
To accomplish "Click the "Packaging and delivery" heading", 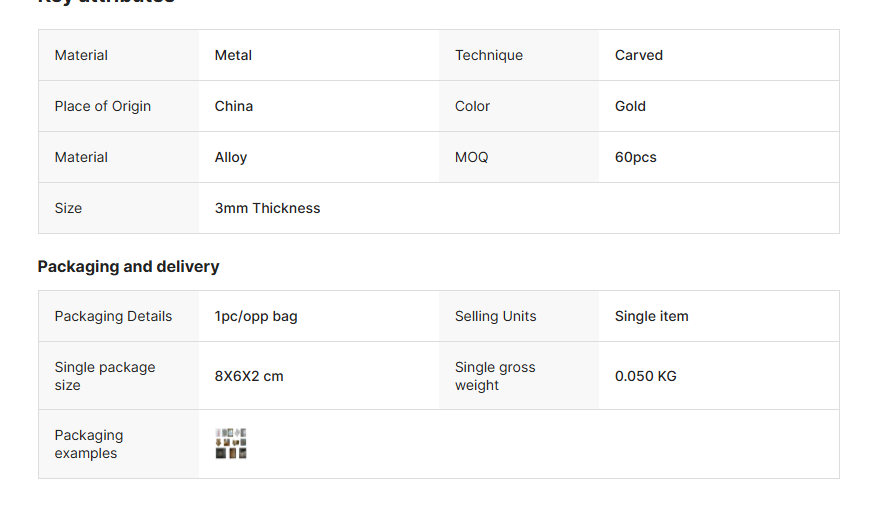I will point(128,266).
